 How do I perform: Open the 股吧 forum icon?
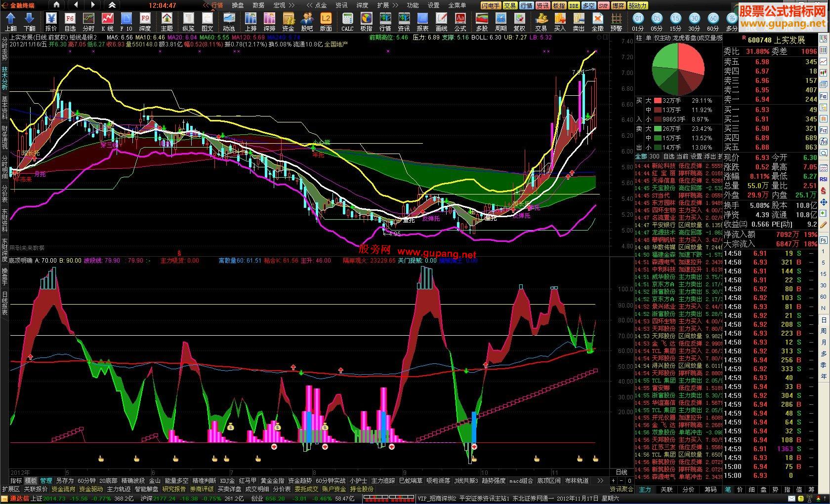pos(307,22)
